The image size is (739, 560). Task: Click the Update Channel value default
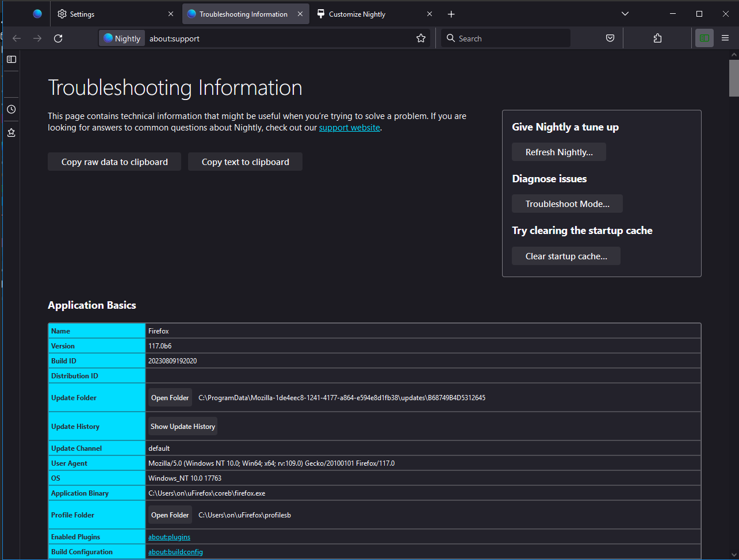click(159, 448)
